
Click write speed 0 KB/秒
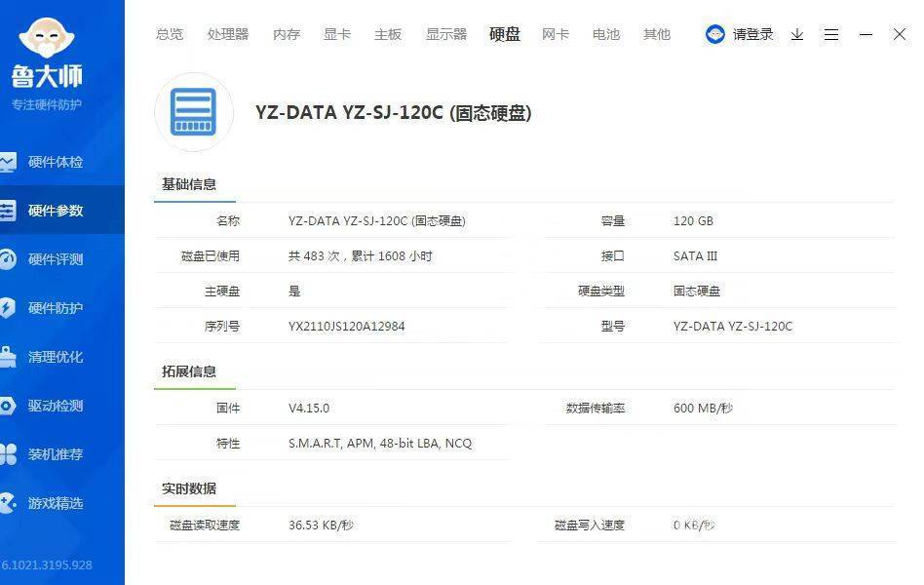point(694,525)
